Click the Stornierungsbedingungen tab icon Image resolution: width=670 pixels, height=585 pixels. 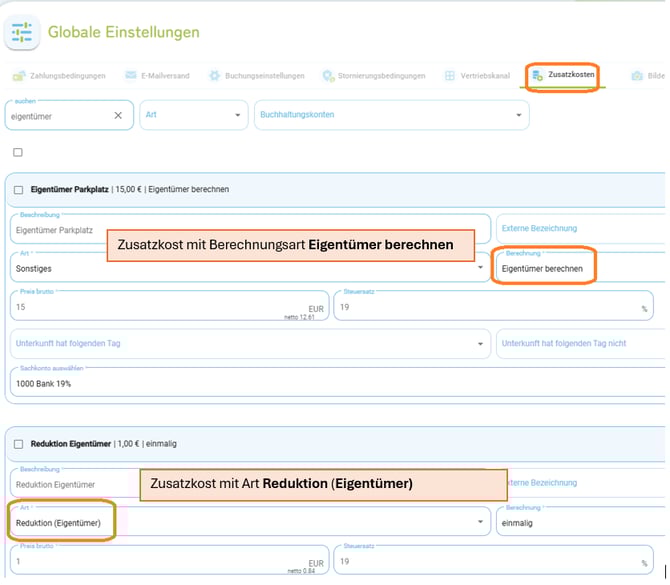coord(328,76)
